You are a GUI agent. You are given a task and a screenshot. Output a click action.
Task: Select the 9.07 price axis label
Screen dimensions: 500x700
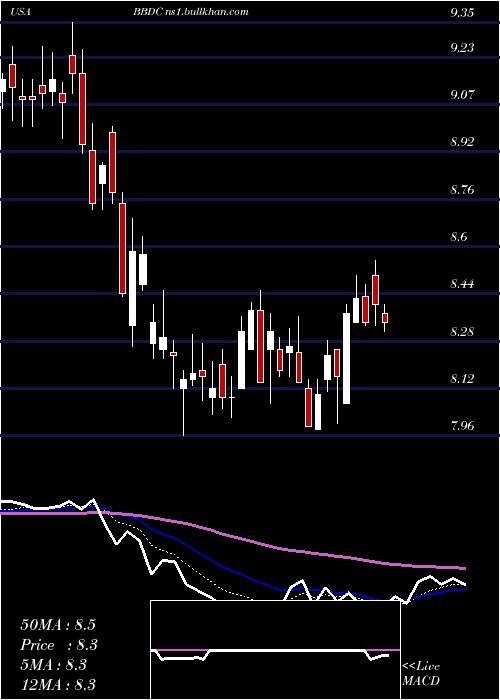click(x=462, y=95)
